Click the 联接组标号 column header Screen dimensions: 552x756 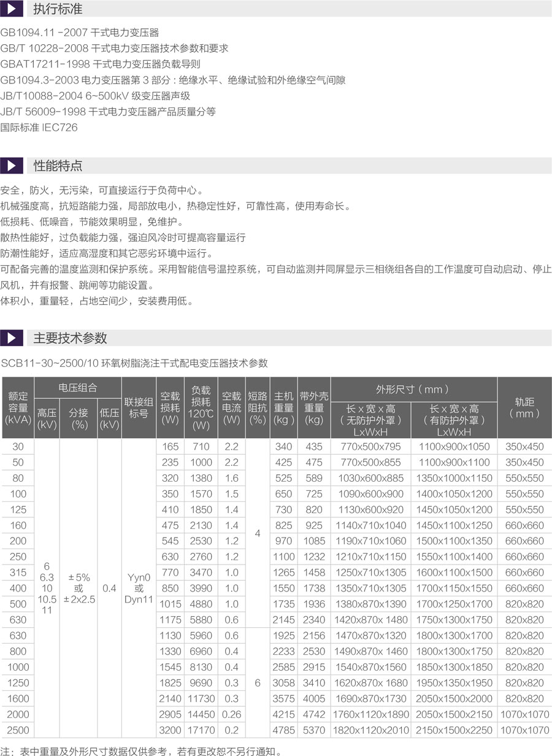coord(139,407)
